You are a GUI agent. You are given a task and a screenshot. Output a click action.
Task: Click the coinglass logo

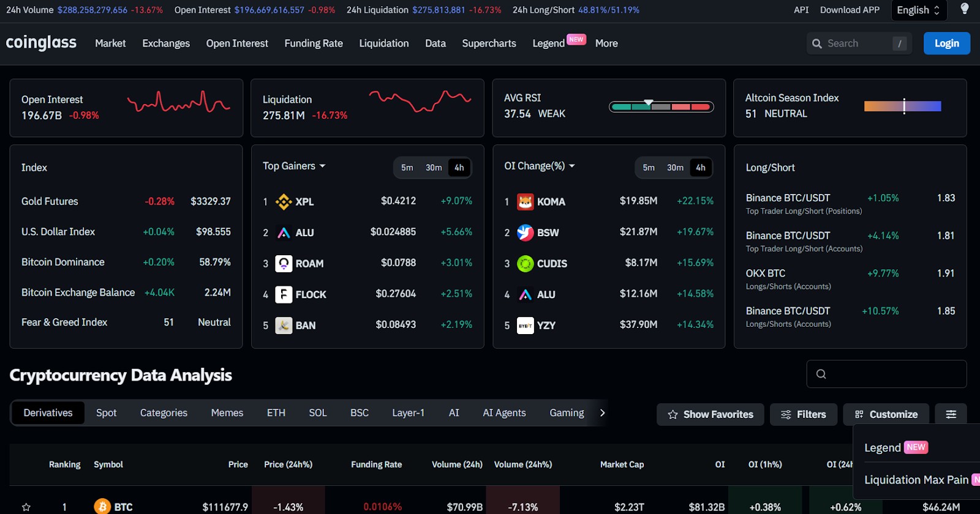tap(41, 43)
